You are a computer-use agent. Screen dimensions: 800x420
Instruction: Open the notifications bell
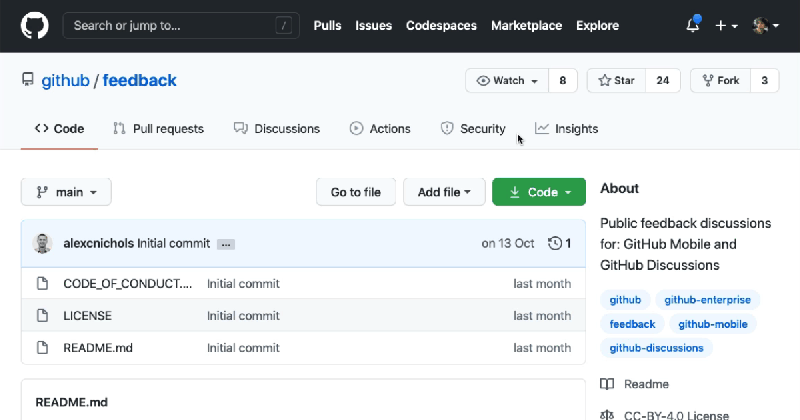pyautogui.click(x=693, y=25)
